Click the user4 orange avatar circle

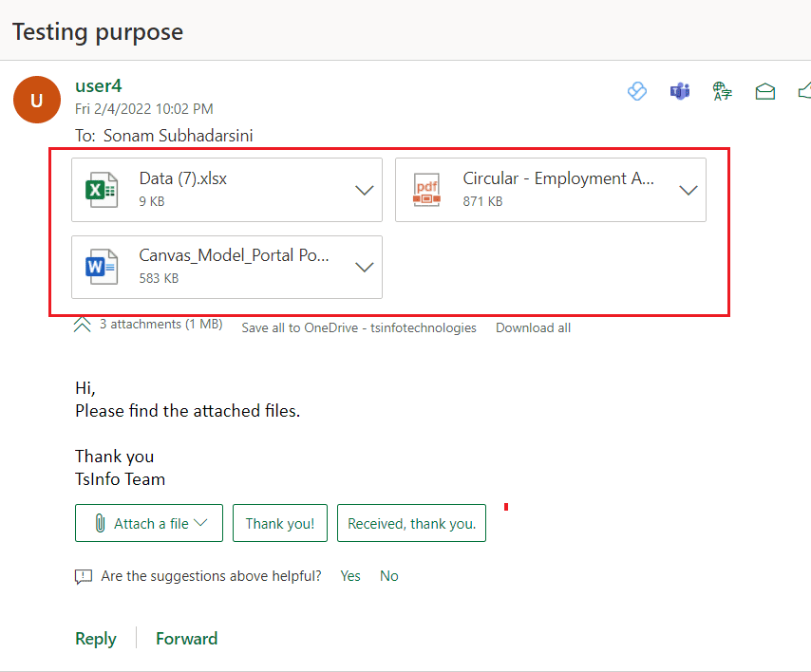pyautogui.click(x=37, y=100)
